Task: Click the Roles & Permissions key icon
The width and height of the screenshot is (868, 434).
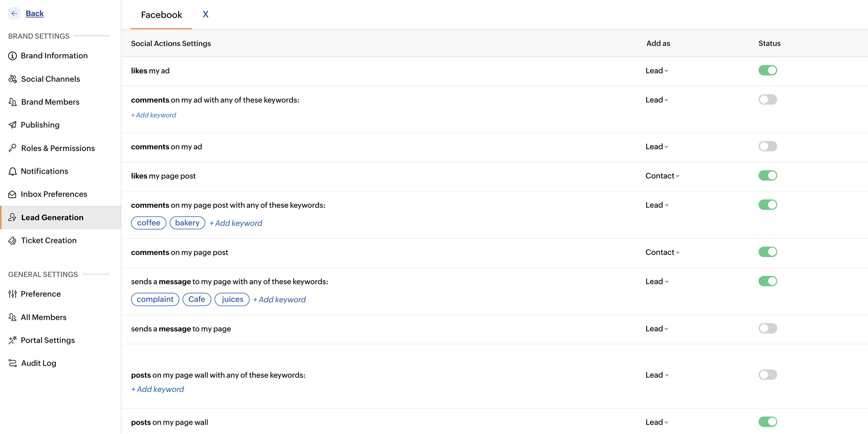Action: [12, 148]
